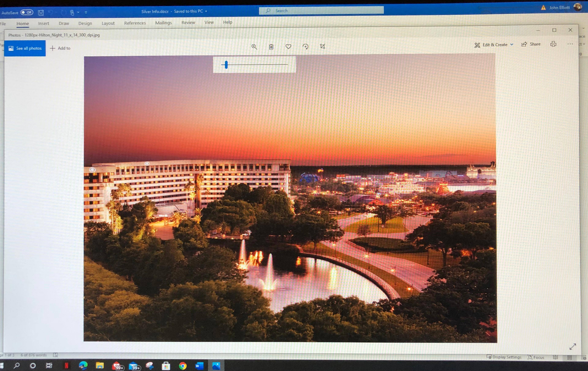The width and height of the screenshot is (588, 371).
Task: Click the heart favorite icon
Action: (288, 47)
